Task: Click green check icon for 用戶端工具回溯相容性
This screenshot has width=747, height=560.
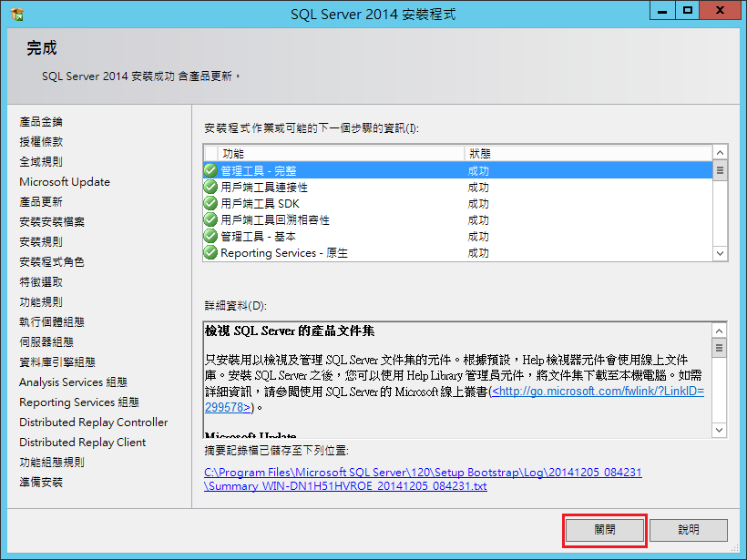Action: point(210,219)
